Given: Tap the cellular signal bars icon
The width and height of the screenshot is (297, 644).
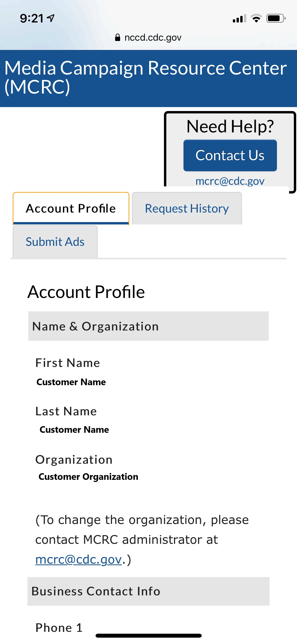Looking at the screenshot, I should pyautogui.click(x=239, y=19).
